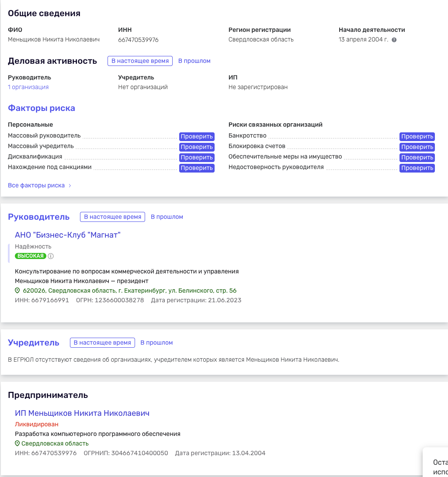Switch to В прошлом in Учредитель section
The width and height of the screenshot is (448, 477).
[x=156, y=342]
